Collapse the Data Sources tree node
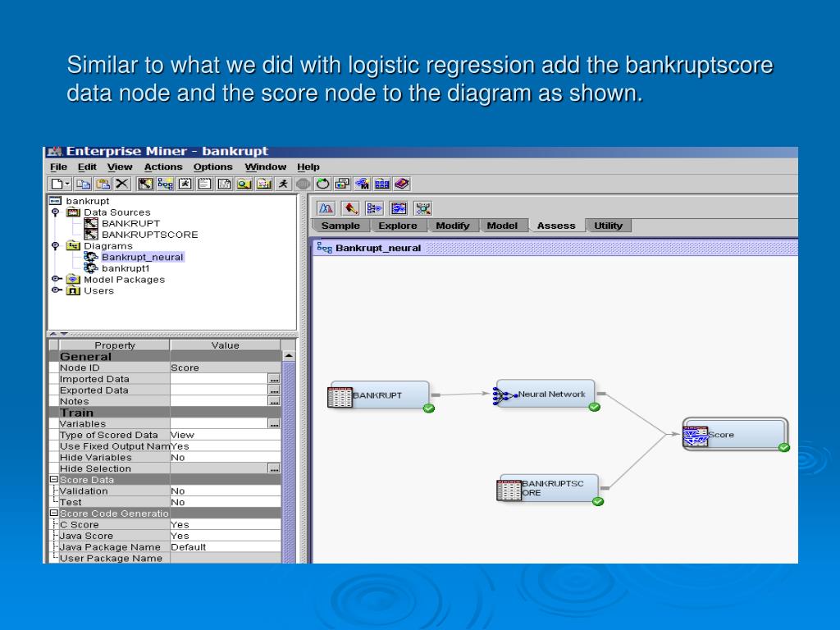 (x=55, y=212)
